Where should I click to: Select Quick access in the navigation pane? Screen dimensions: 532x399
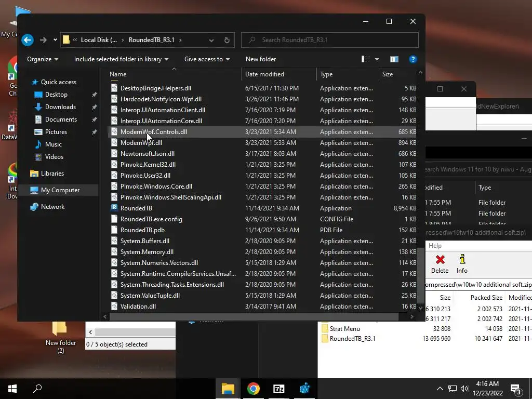point(58,82)
